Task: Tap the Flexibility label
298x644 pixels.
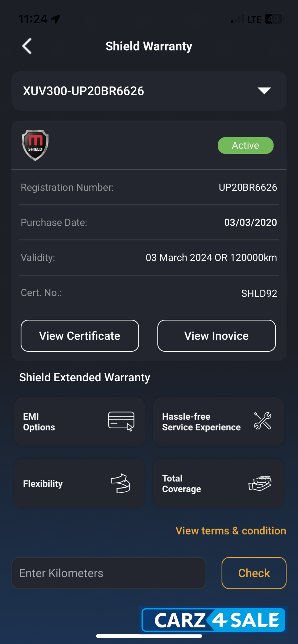Action: [x=43, y=484]
